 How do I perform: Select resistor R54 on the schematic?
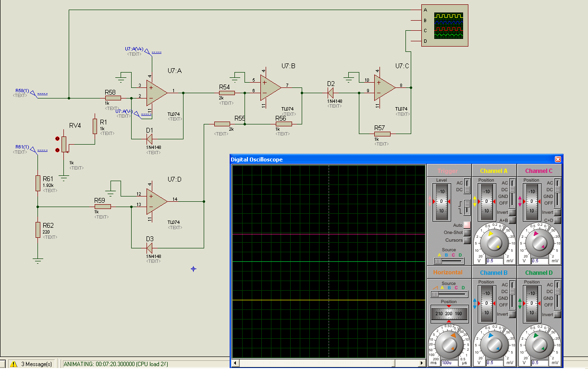tap(227, 93)
